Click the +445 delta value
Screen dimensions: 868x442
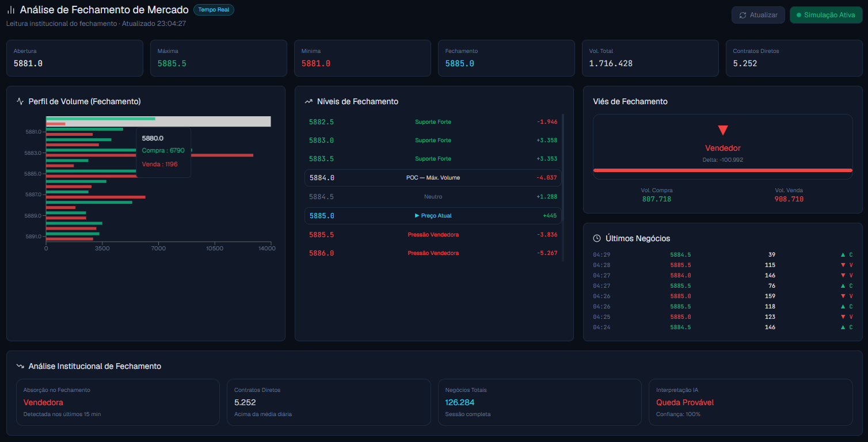coord(550,216)
